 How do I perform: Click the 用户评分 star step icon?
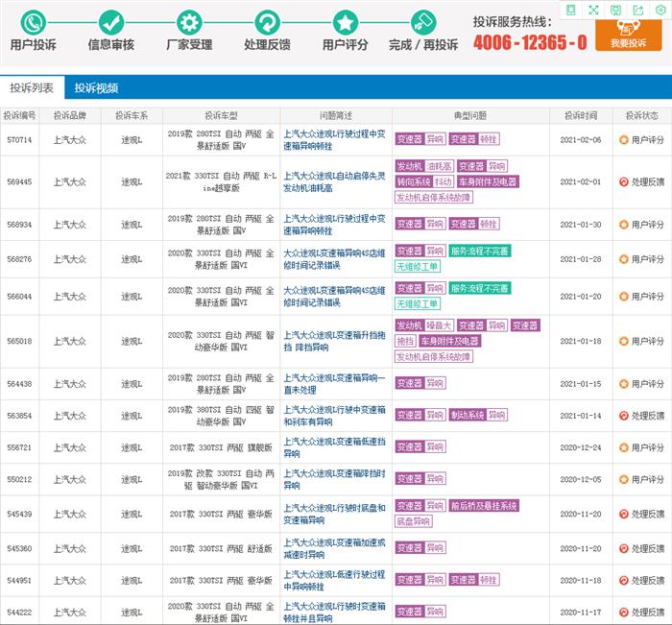click(346, 22)
